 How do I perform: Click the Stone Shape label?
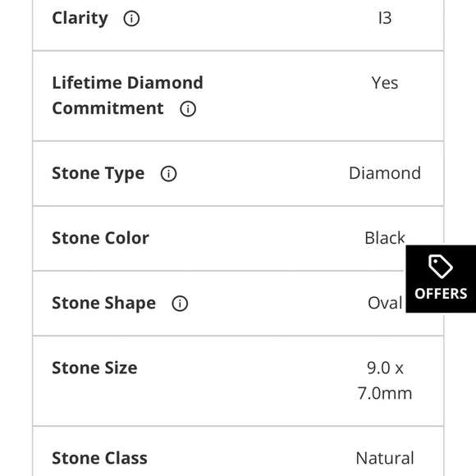pyautogui.click(x=104, y=304)
